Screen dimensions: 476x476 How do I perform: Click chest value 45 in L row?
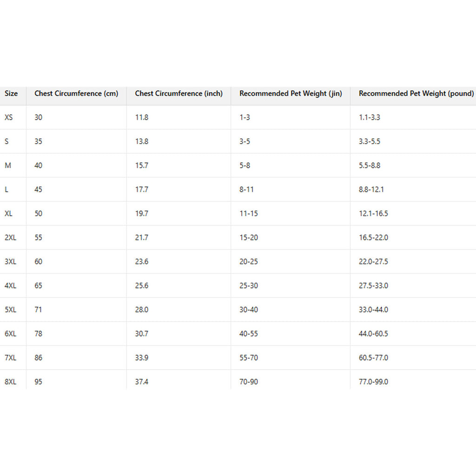pos(38,190)
